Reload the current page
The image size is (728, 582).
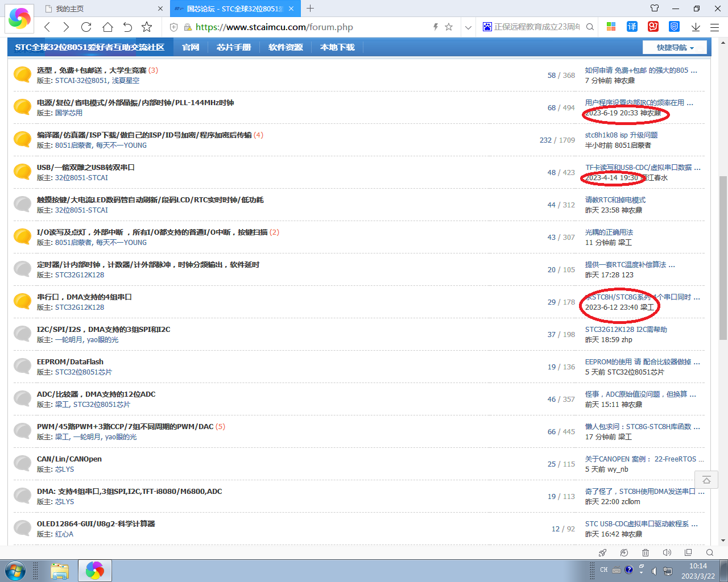point(86,27)
